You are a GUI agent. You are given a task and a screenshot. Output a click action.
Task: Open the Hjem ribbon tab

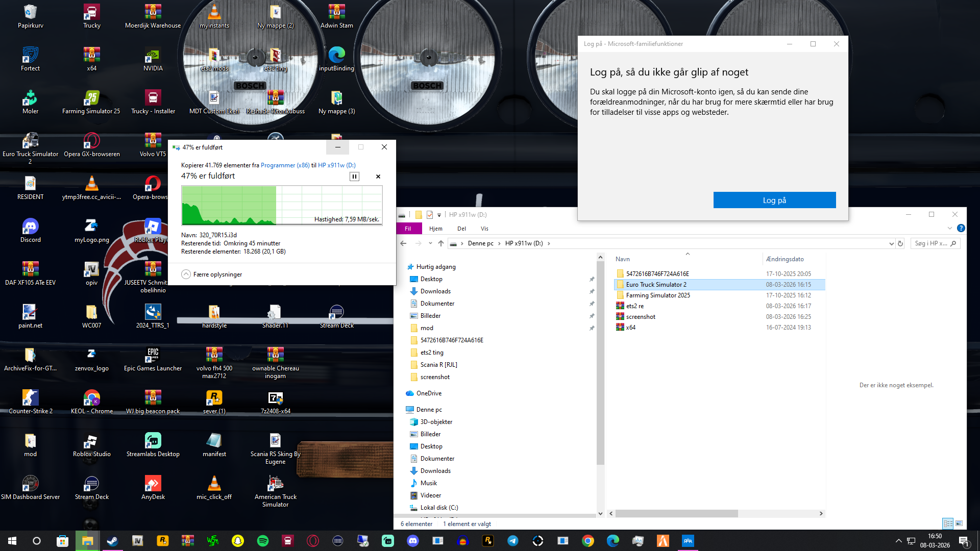point(435,229)
